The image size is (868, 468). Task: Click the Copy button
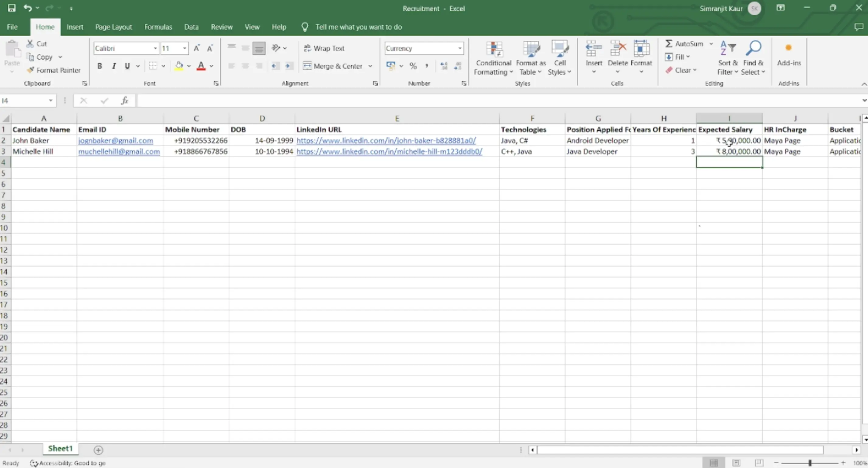[41, 57]
